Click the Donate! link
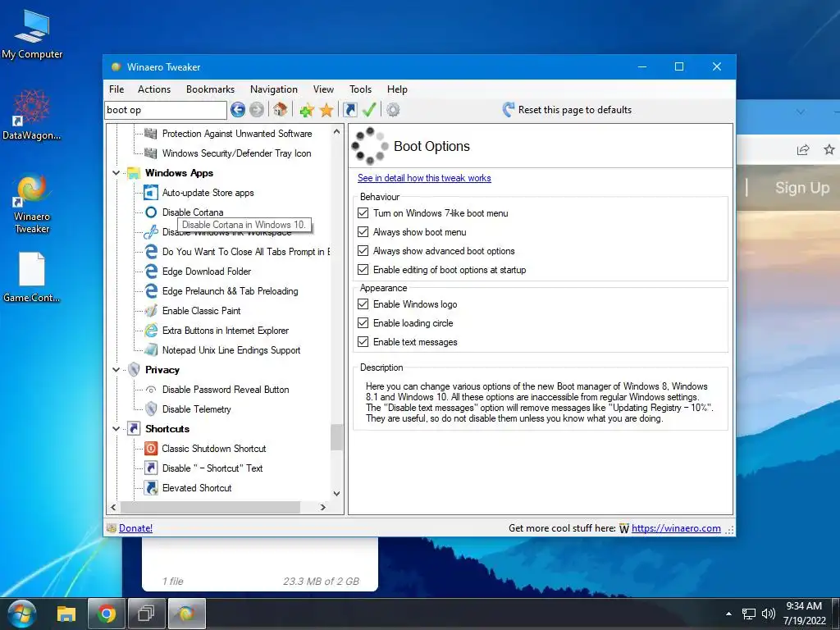 (135, 528)
